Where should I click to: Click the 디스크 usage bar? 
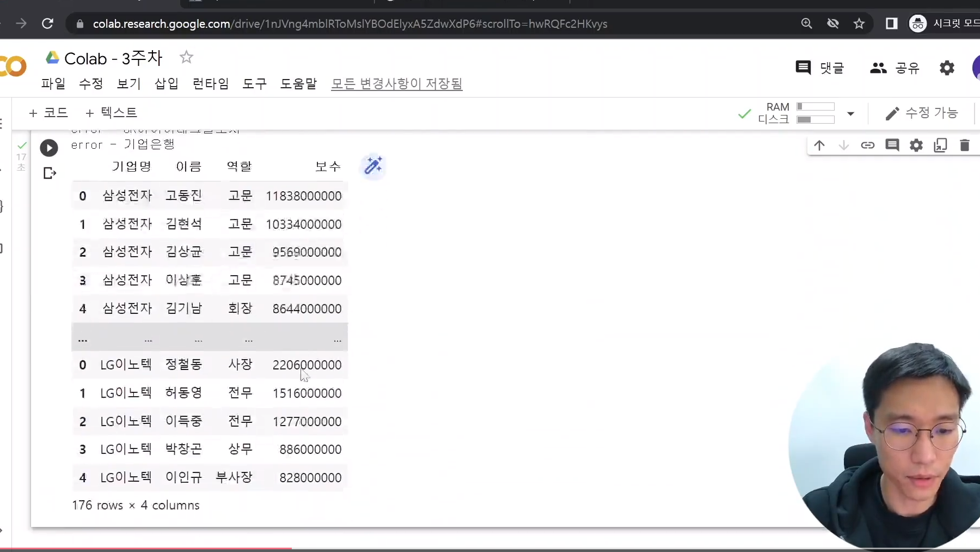(x=816, y=119)
